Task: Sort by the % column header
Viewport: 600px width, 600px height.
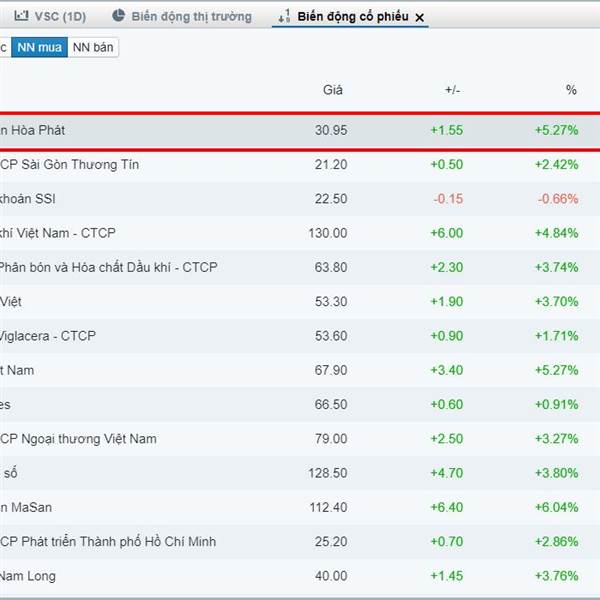Action: point(571,90)
